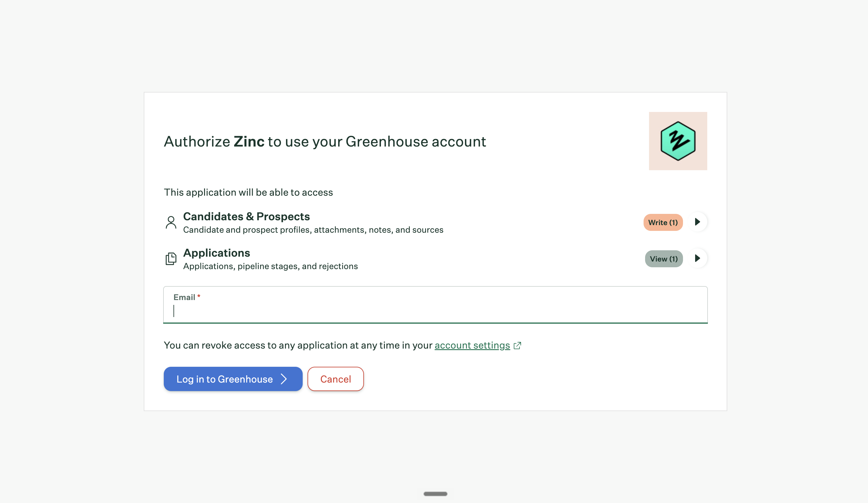
Task: Expand the Applications permissions arrow
Action: point(698,258)
